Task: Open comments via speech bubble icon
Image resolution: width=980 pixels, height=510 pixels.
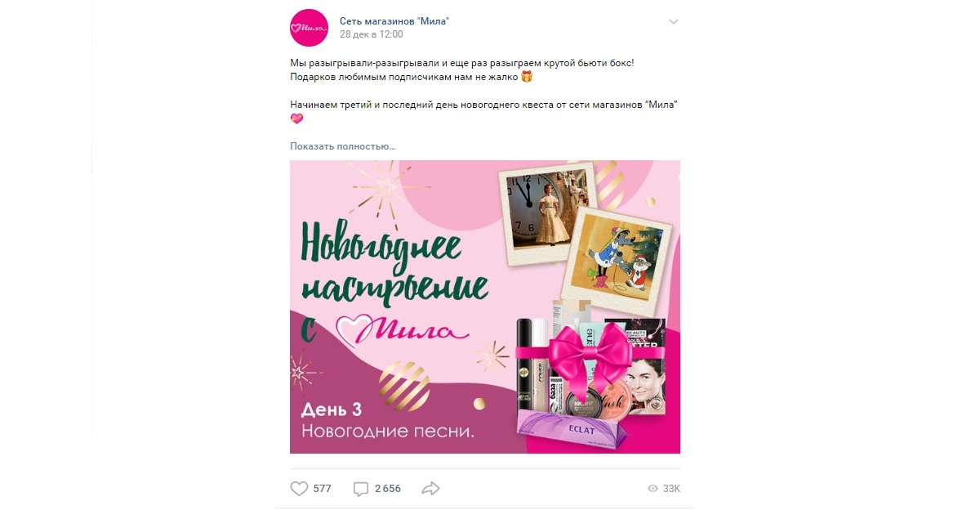Action: [x=361, y=489]
